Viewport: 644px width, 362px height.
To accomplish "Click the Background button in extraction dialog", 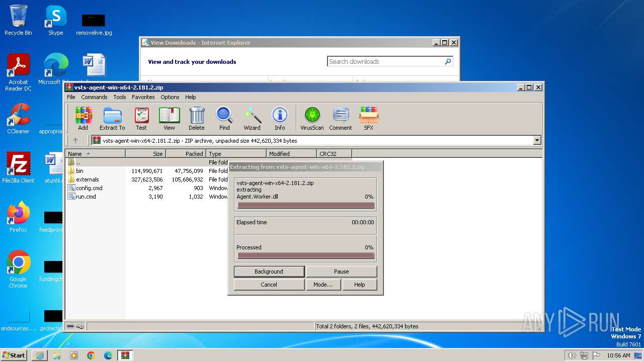I will [x=269, y=271].
